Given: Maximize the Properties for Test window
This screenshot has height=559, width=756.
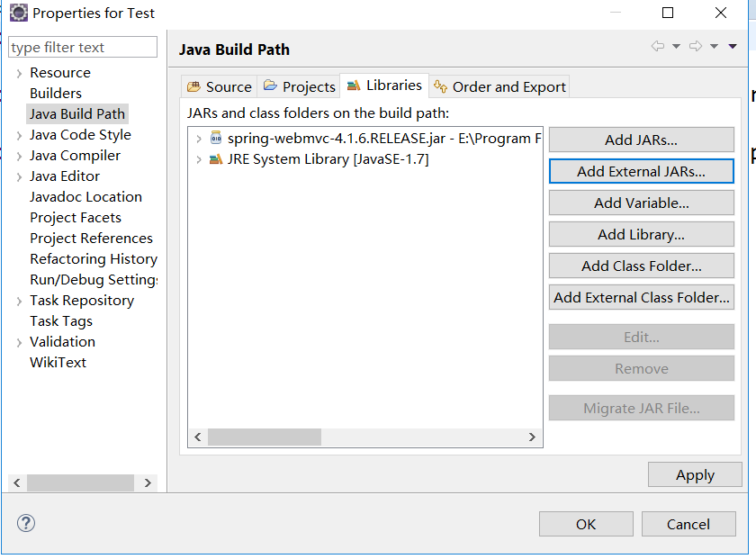Looking at the screenshot, I should tap(668, 13).
